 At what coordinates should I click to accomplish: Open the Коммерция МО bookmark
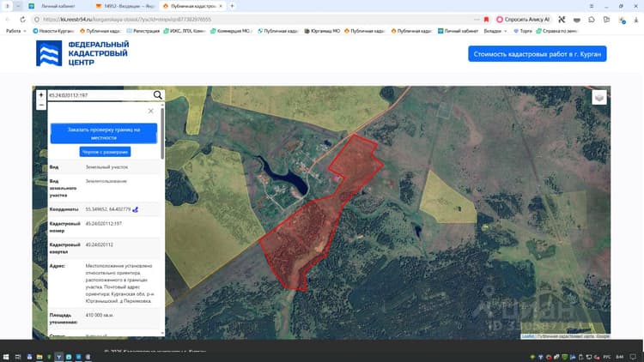[x=231, y=31]
